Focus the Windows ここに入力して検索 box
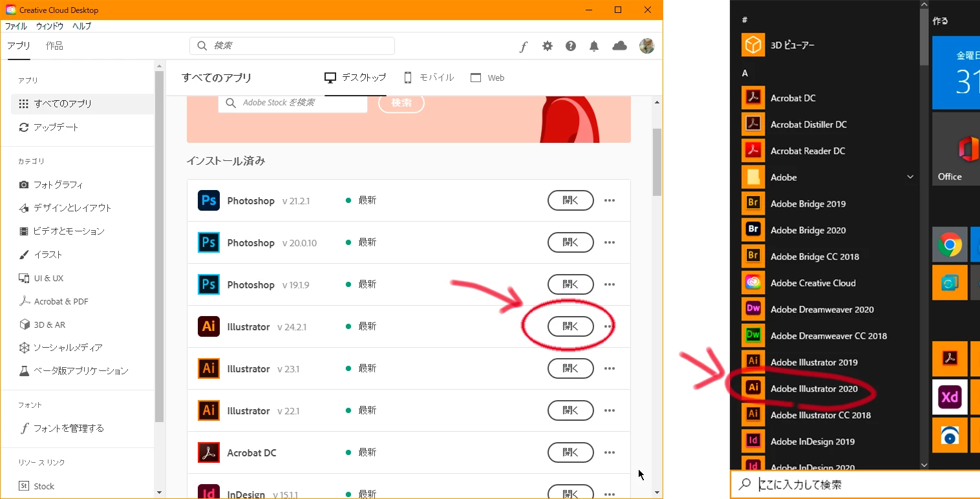Screen dimensions: 980x499 (856, 484)
